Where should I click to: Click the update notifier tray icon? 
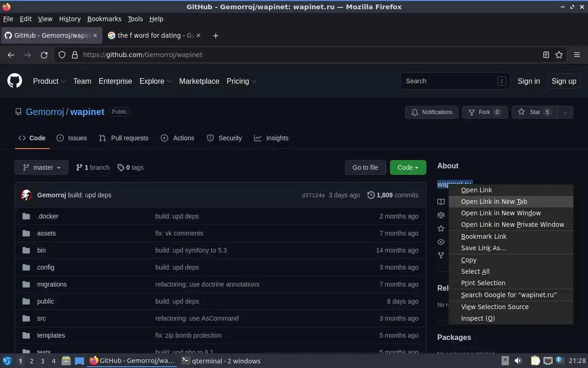pyautogui.click(x=560, y=361)
